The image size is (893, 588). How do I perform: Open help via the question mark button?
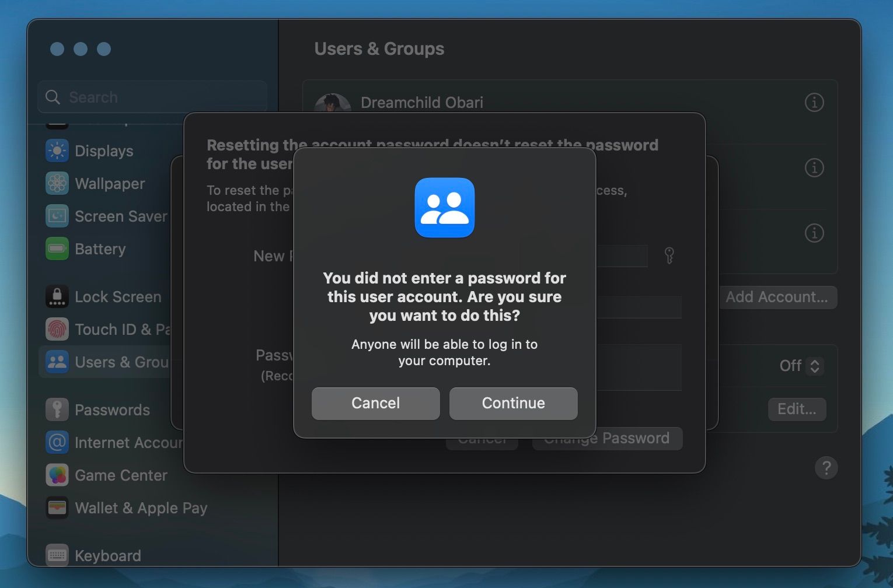click(826, 467)
